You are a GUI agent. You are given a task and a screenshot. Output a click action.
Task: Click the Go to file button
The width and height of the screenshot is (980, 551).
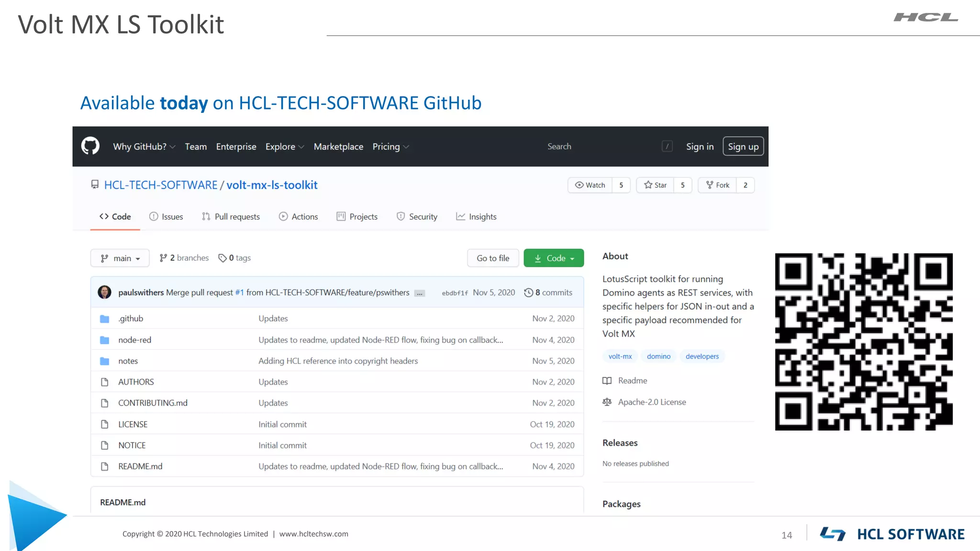pos(493,258)
